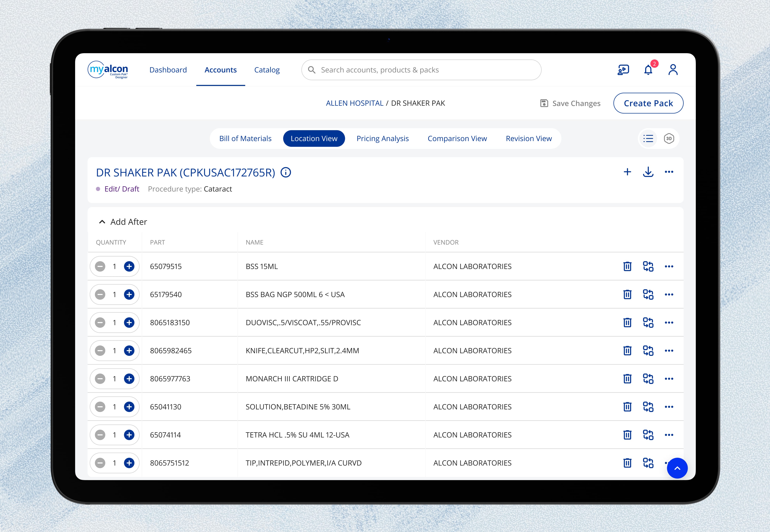Switch to the list view icon

point(648,138)
